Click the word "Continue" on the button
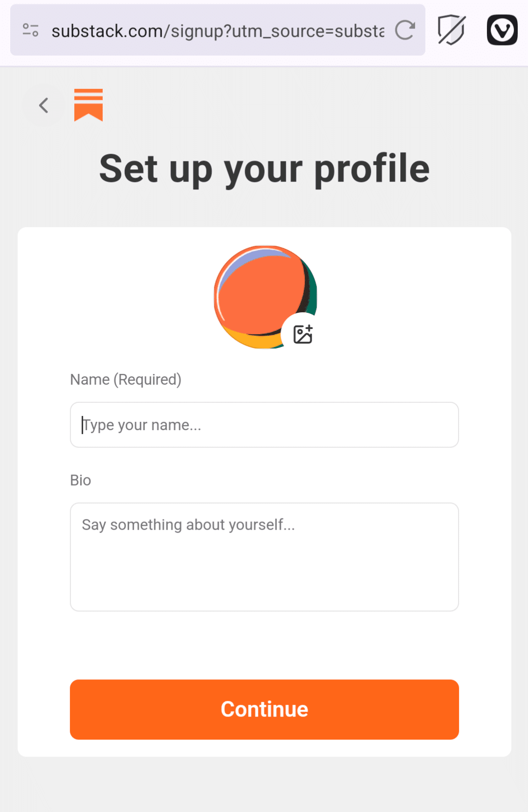The width and height of the screenshot is (528, 812). (264, 709)
